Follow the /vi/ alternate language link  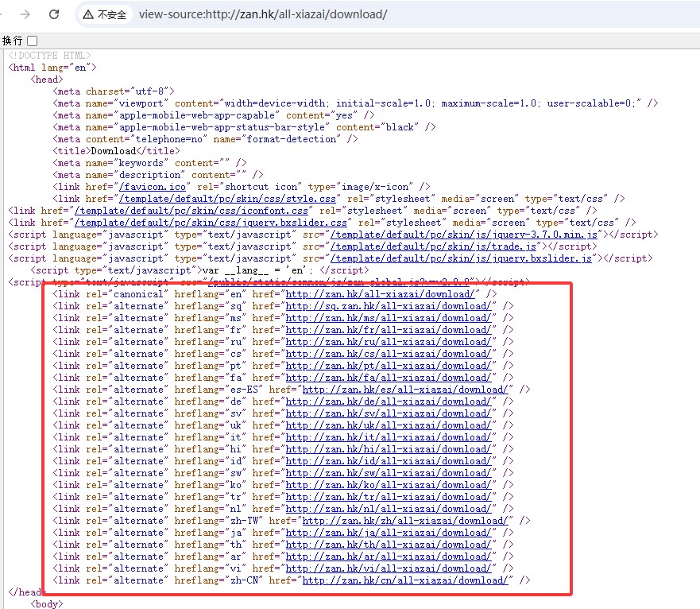point(389,568)
